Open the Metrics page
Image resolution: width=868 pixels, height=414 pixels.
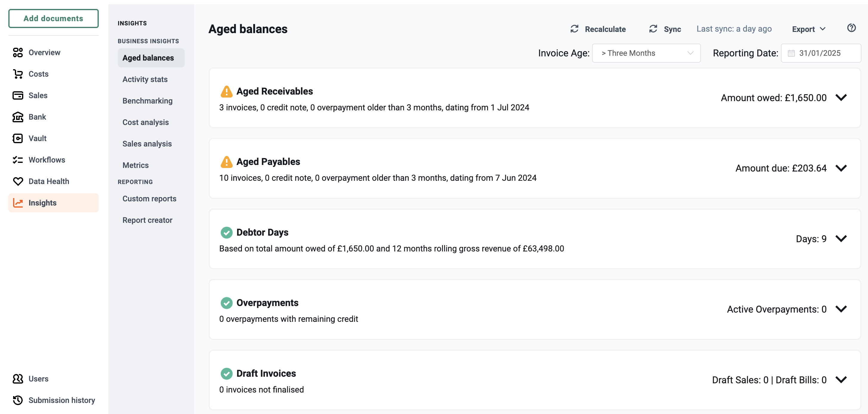151,166
